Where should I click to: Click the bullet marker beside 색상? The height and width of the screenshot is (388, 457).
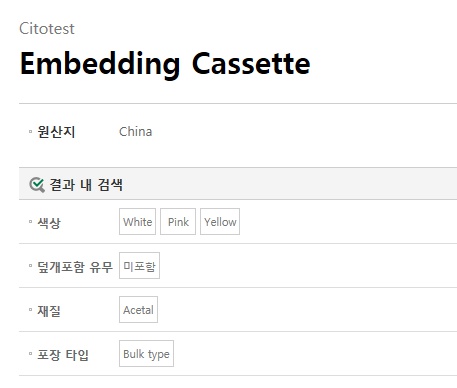coord(30,222)
